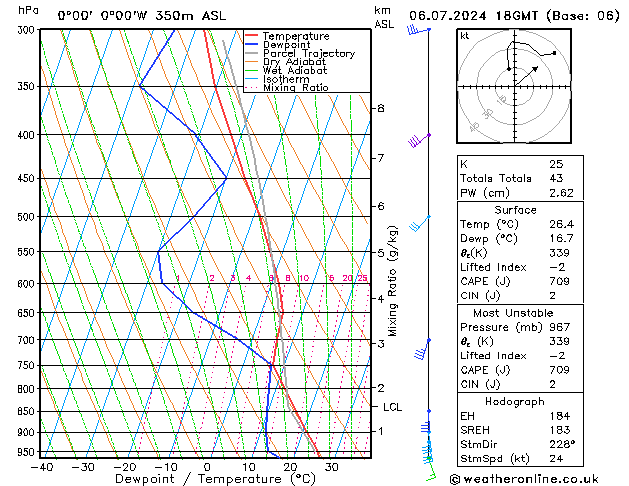Click the wind barb near 700 hPa

pos(422,350)
